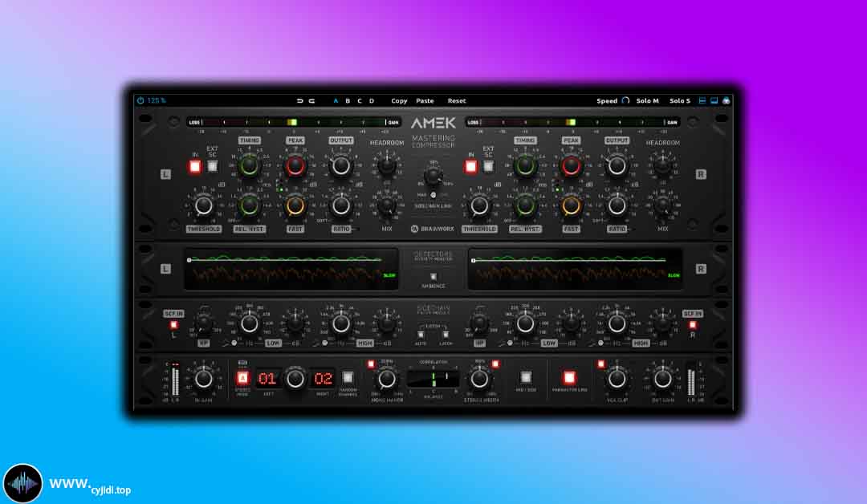Screen dimensions: 867x504
Task: Click the redo arrow in the toolbar
Action: click(311, 100)
